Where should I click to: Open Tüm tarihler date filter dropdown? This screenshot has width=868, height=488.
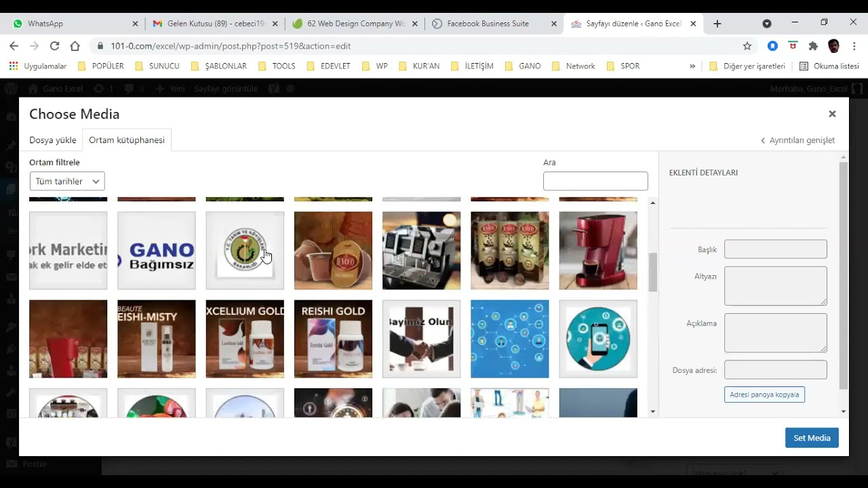pos(67,181)
